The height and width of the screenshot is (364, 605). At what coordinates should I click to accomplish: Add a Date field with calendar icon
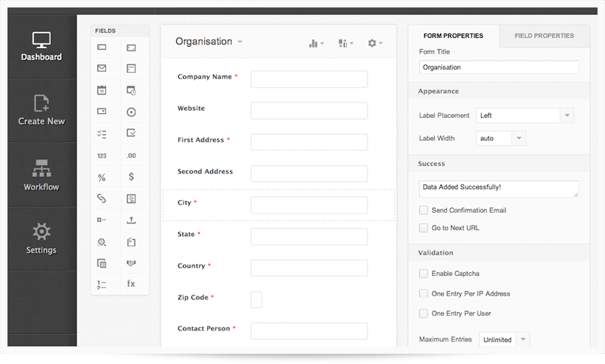pyautogui.click(x=102, y=90)
